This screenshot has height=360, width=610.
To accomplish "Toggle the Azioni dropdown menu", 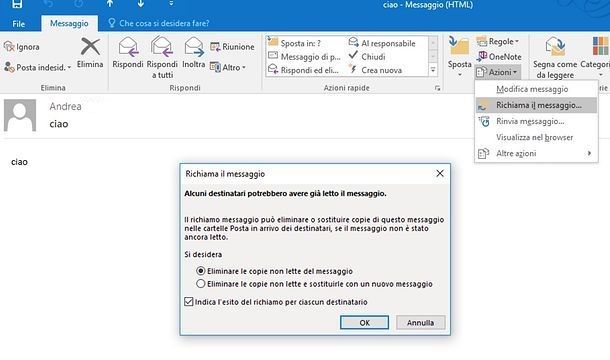I will pos(498,72).
